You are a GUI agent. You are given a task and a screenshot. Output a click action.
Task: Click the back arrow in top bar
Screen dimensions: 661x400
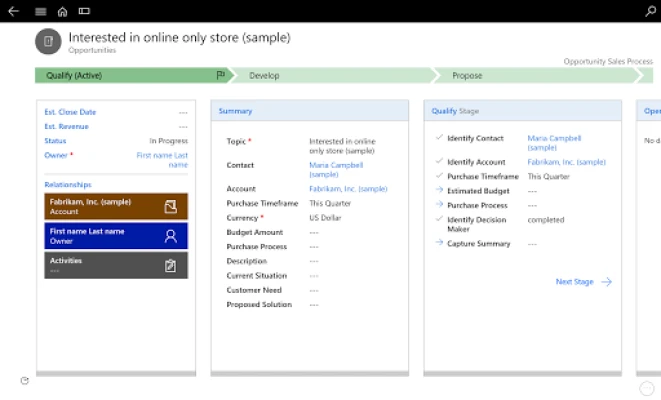pyautogui.click(x=13, y=11)
